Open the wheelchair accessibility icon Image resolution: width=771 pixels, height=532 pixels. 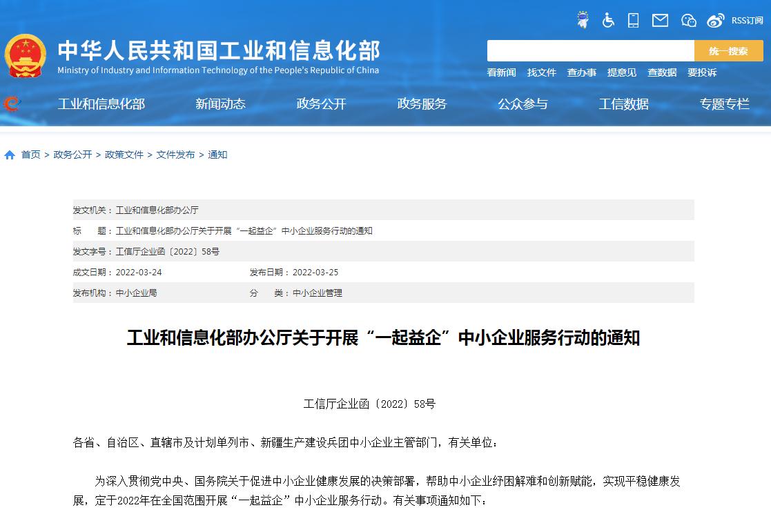(608, 20)
